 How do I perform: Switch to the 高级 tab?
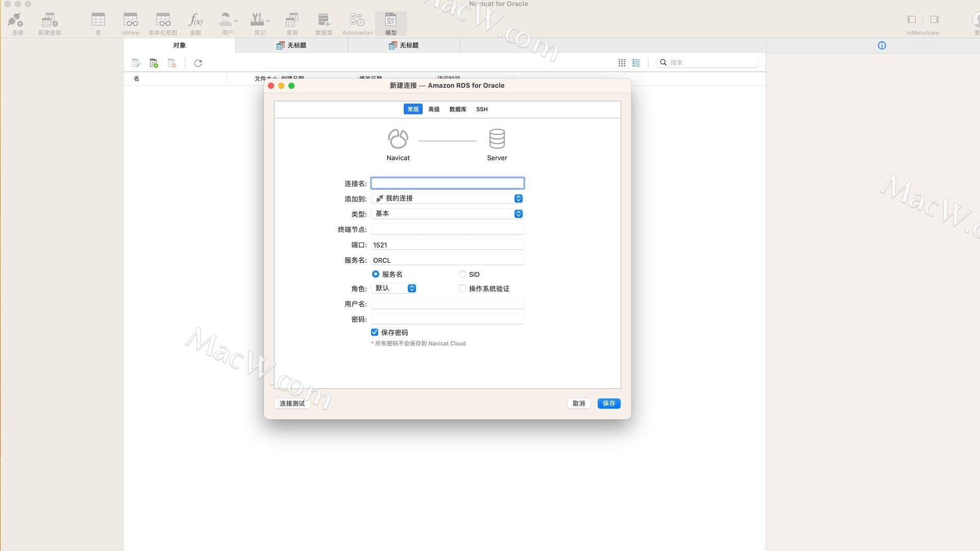pyautogui.click(x=434, y=109)
